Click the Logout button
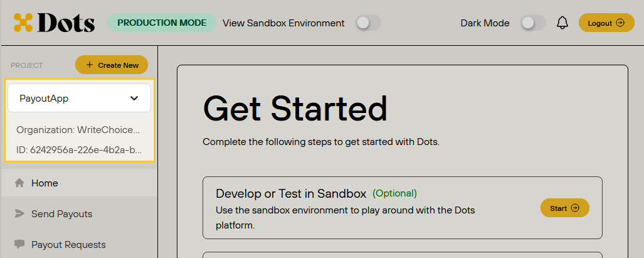The image size is (644, 258). tap(606, 23)
